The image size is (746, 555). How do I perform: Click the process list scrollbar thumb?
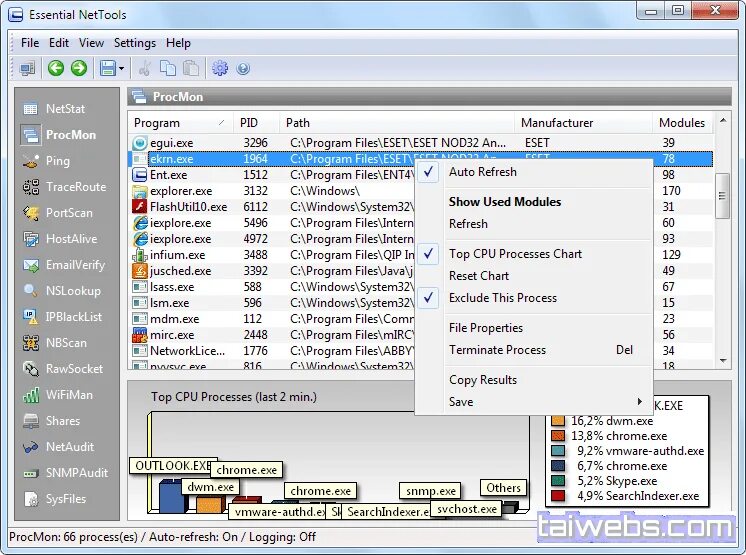[x=723, y=195]
